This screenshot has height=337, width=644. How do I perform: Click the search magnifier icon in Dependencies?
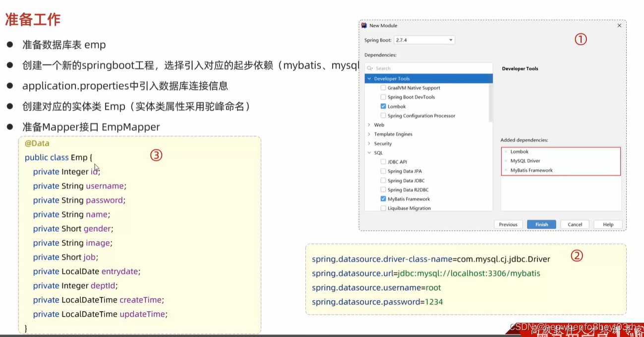370,68
